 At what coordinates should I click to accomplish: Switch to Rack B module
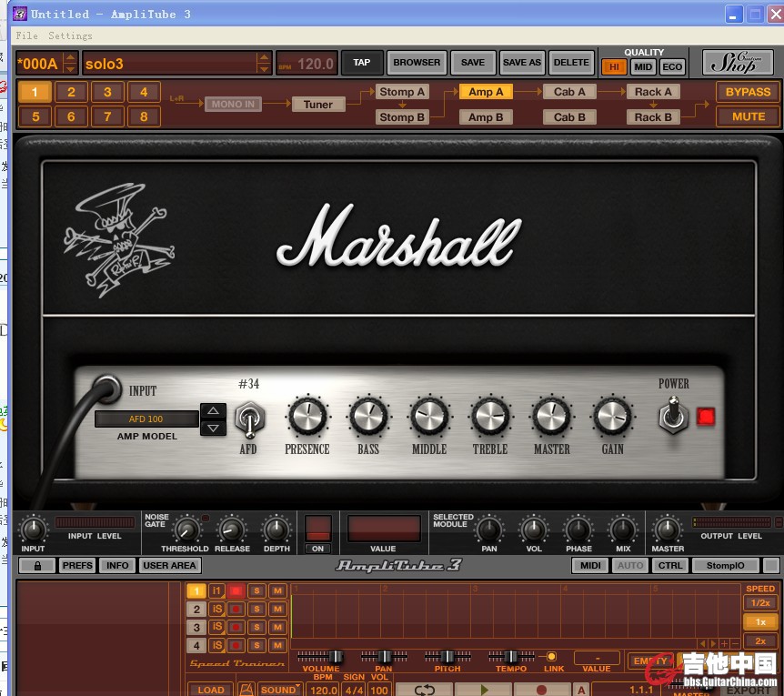(x=653, y=117)
